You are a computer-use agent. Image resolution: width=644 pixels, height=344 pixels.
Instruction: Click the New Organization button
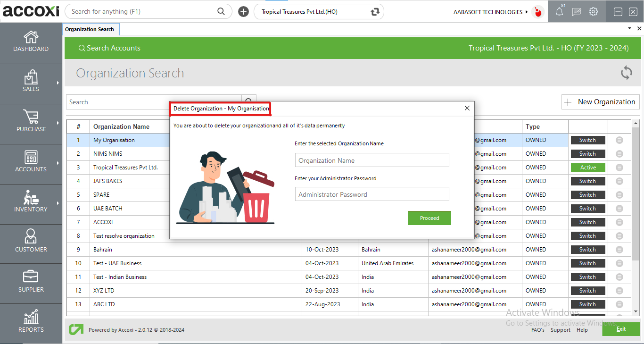click(x=601, y=102)
